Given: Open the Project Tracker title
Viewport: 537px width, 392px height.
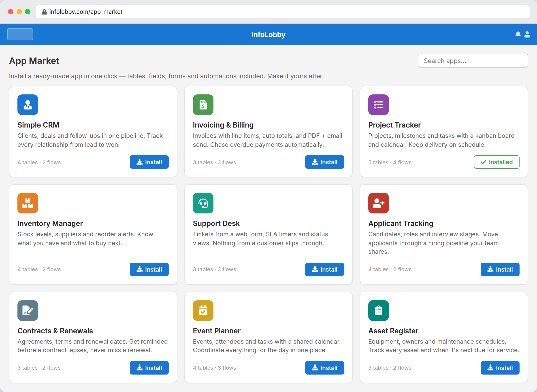Looking at the screenshot, I should [x=394, y=125].
